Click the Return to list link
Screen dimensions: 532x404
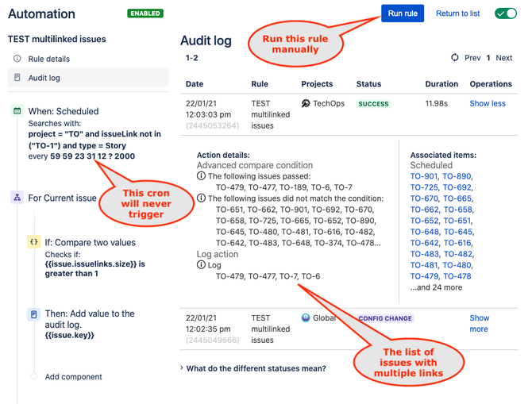coord(457,13)
